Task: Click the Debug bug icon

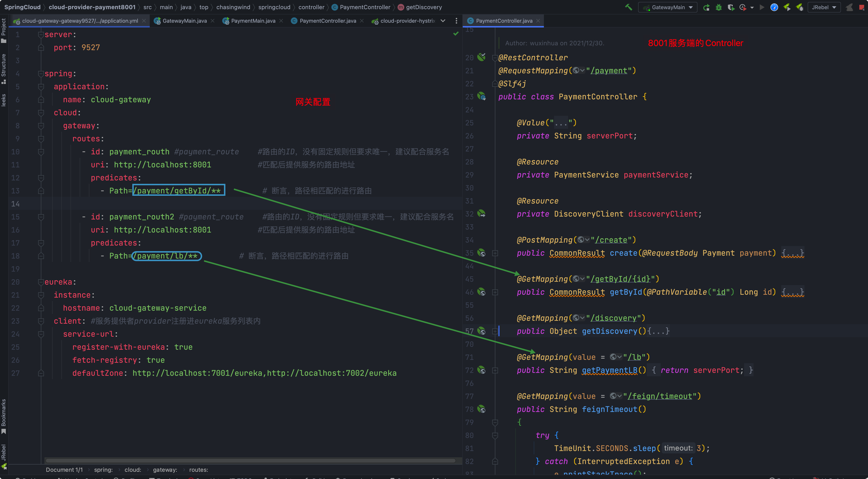Action: pos(719,7)
